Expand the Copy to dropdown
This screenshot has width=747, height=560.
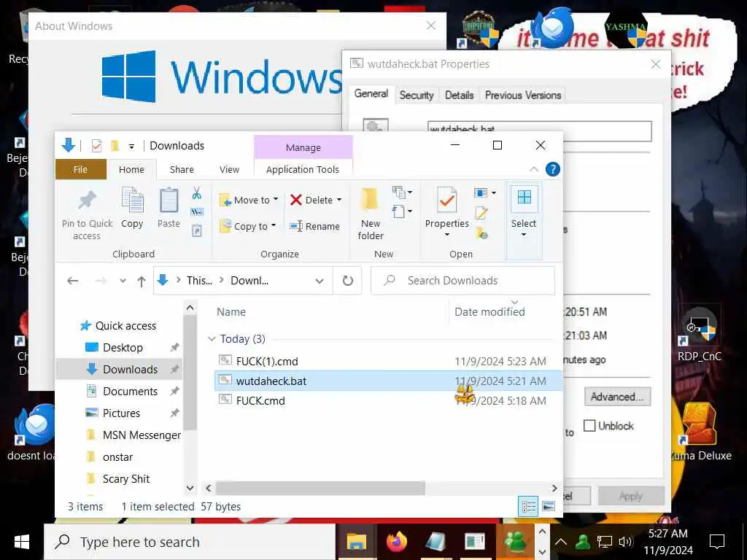tap(274, 225)
